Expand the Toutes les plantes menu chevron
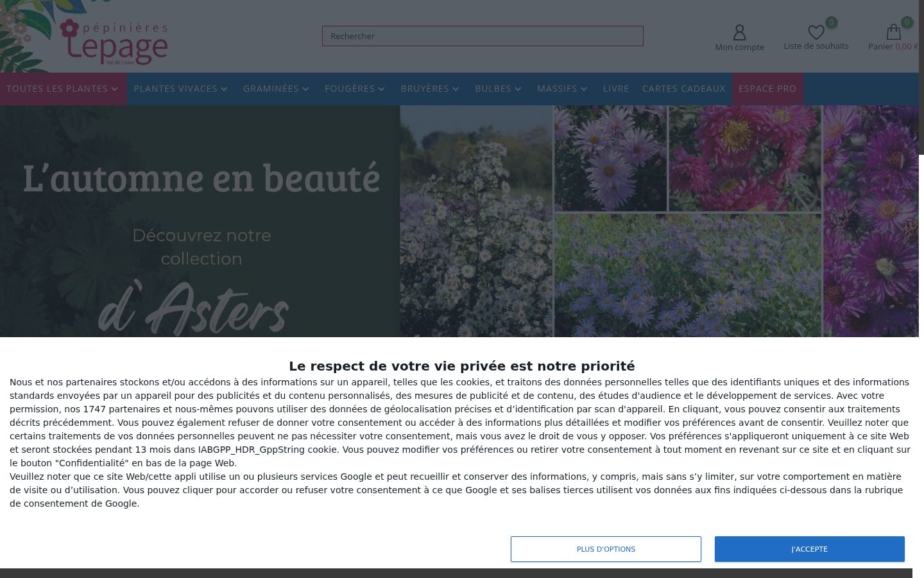The height and width of the screenshot is (578, 924). click(x=114, y=89)
